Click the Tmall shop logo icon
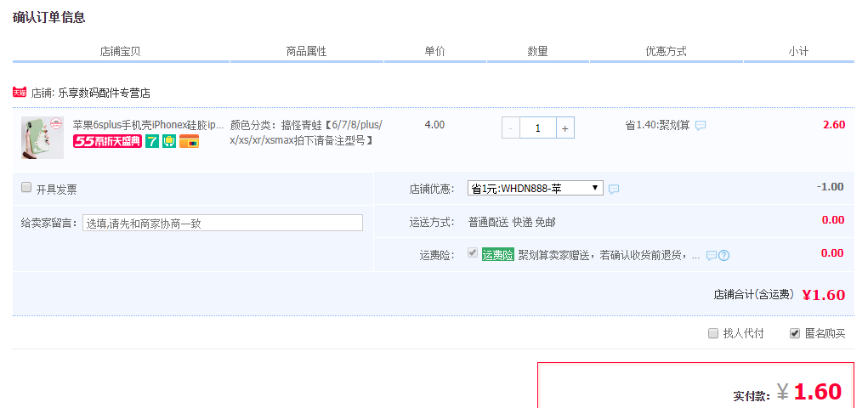Screen dimensions: 868x408 tap(20, 93)
